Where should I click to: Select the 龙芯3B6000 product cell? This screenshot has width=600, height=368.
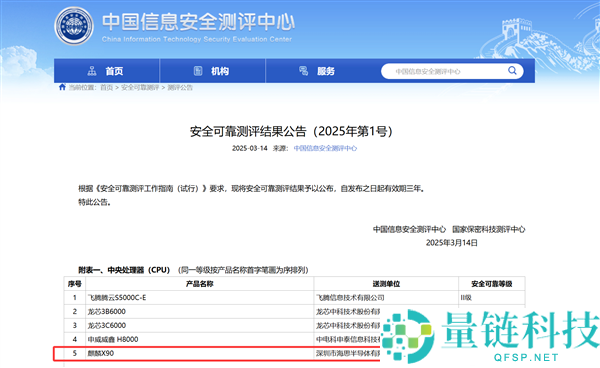(x=199, y=312)
